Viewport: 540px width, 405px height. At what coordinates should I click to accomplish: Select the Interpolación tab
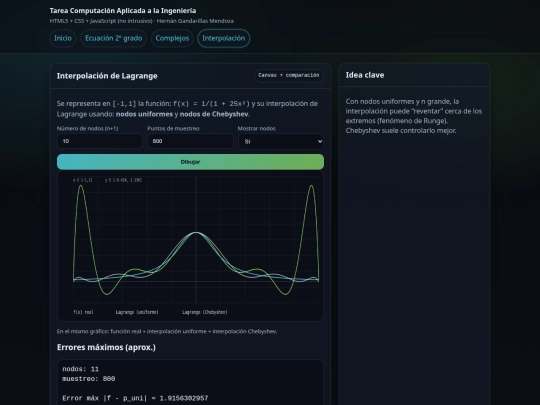[224, 38]
